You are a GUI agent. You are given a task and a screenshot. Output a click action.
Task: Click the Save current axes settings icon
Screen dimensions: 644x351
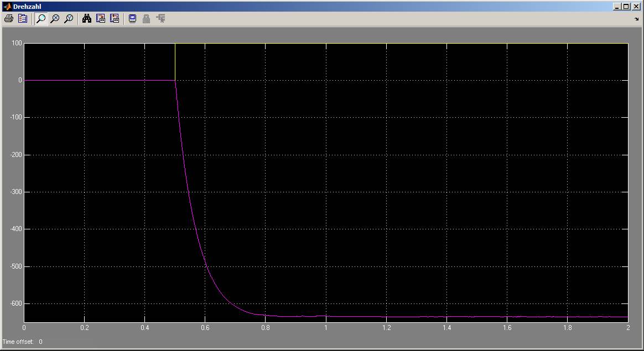tap(101, 19)
